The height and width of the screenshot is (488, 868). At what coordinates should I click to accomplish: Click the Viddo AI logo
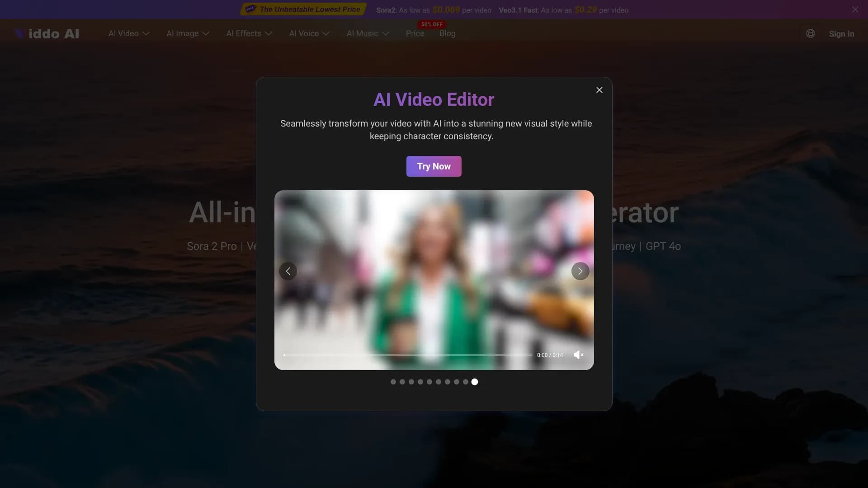coord(47,33)
